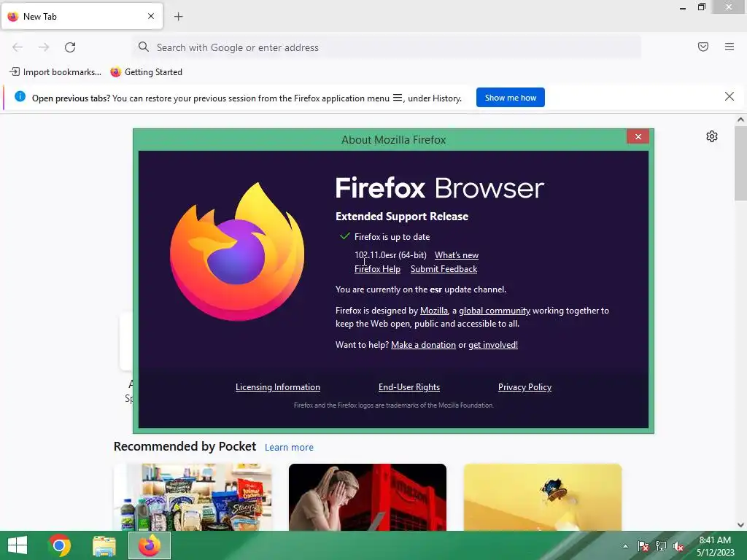
Task: Open the Save to Pocket icon
Action: coord(703,47)
